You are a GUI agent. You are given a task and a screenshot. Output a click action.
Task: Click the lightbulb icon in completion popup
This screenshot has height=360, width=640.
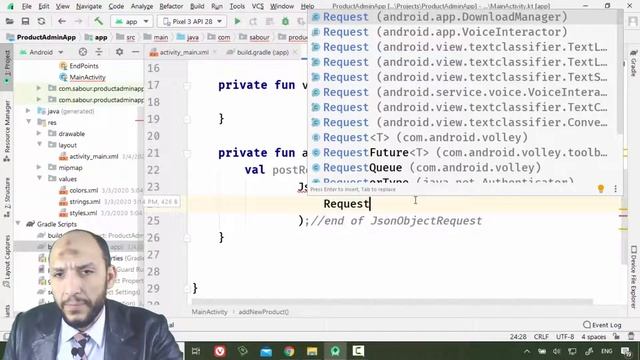[x=601, y=189]
